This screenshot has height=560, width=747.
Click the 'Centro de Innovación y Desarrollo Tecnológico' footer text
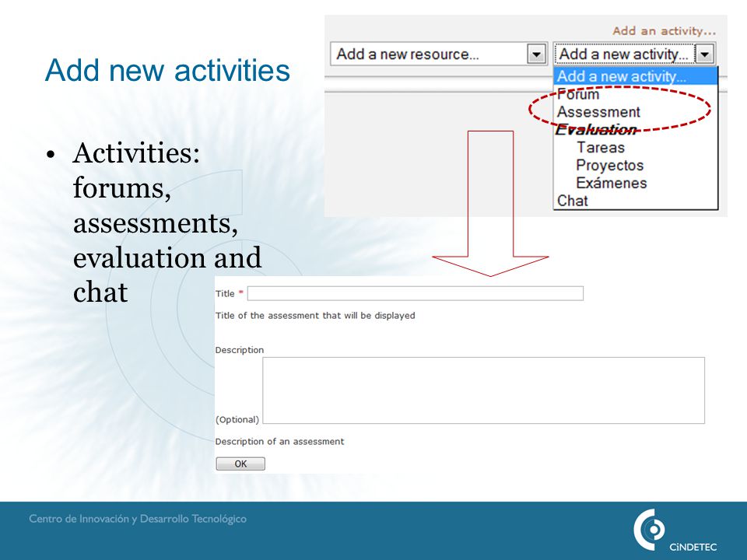coord(138,519)
